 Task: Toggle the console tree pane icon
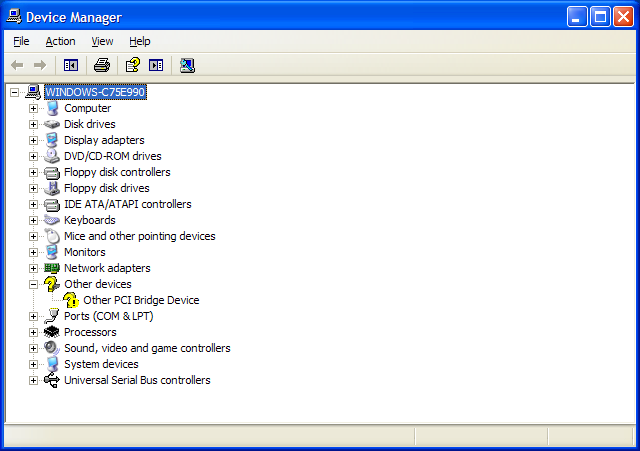[71, 65]
